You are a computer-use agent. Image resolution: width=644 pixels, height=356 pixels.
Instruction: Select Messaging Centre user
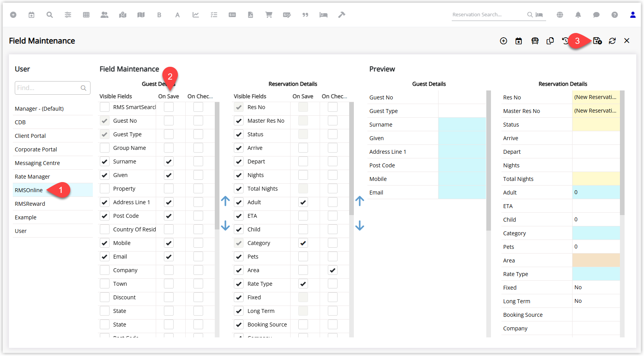53,163
